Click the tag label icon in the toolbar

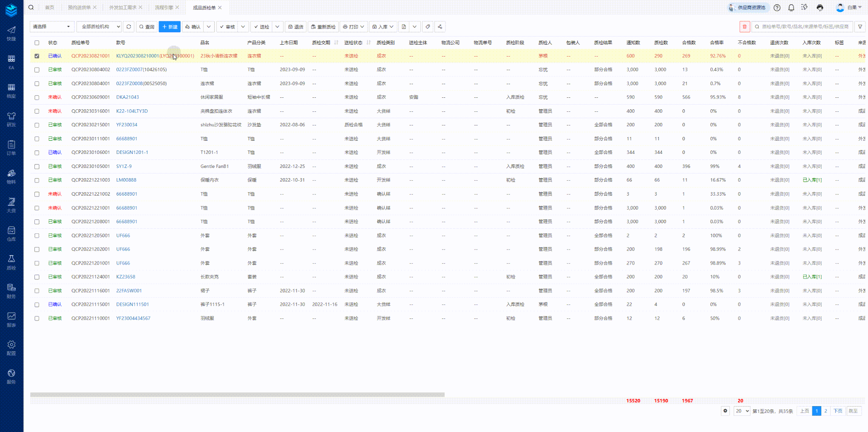click(x=428, y=27)
